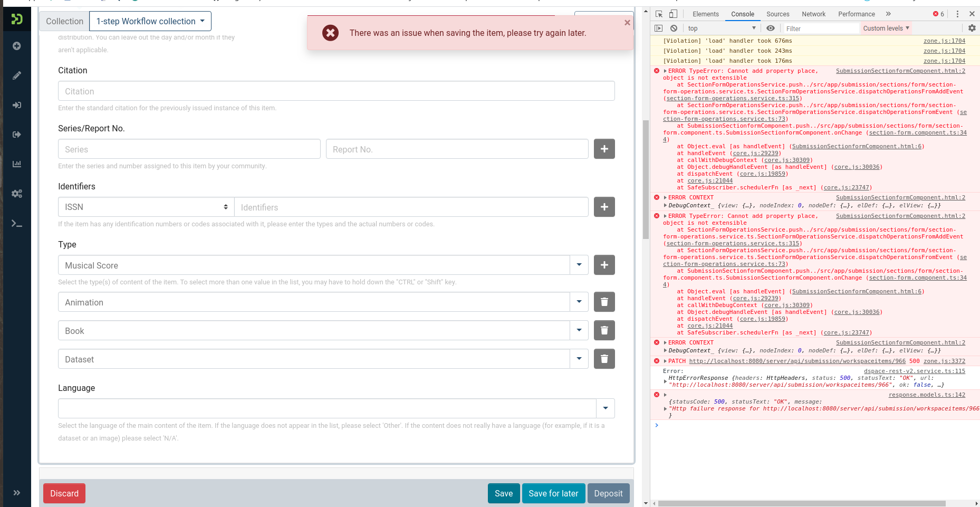Add another Type value with plus button
The width and height of the screenshot is (980, 507).
click(x=604, y=265)
